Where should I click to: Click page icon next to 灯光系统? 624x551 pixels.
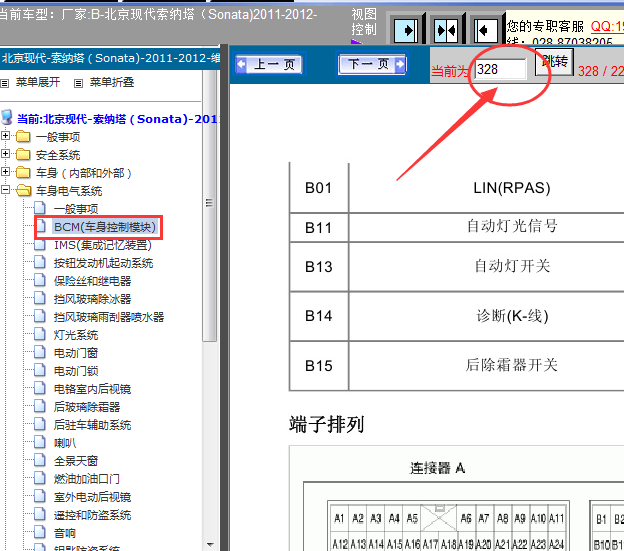pyautogui.click(x=40, y=333)
